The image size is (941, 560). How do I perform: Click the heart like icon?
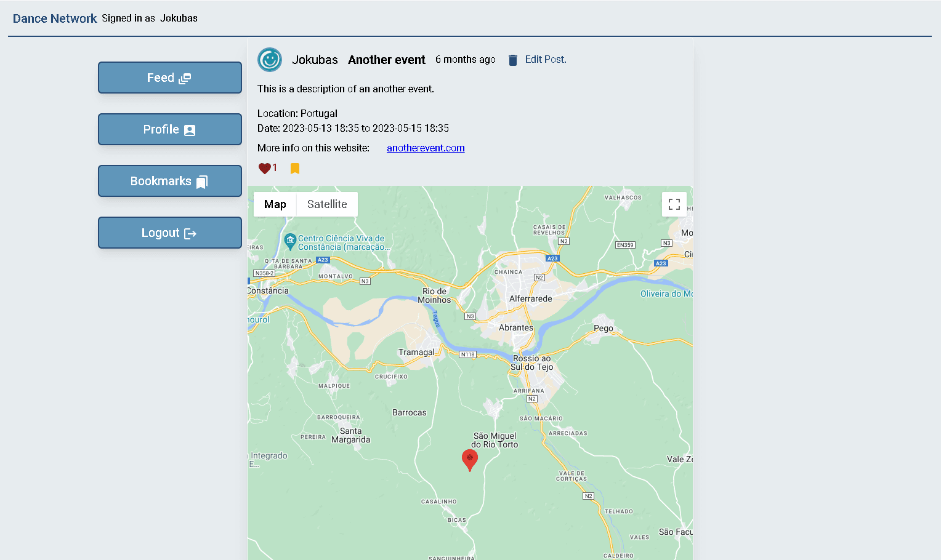click(264, 169)
